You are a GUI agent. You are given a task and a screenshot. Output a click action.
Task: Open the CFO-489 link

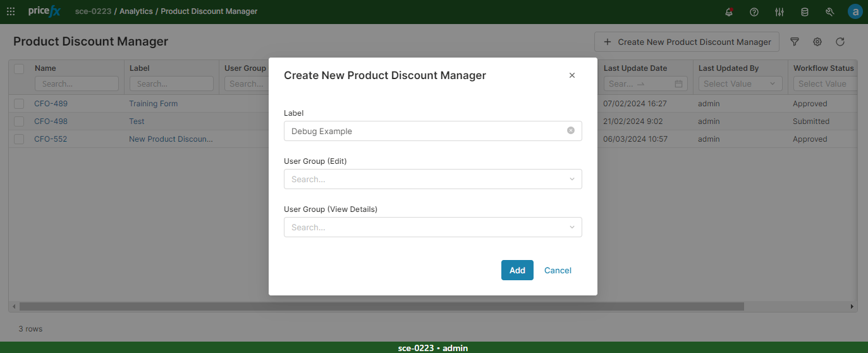click(x=51, y=104)
